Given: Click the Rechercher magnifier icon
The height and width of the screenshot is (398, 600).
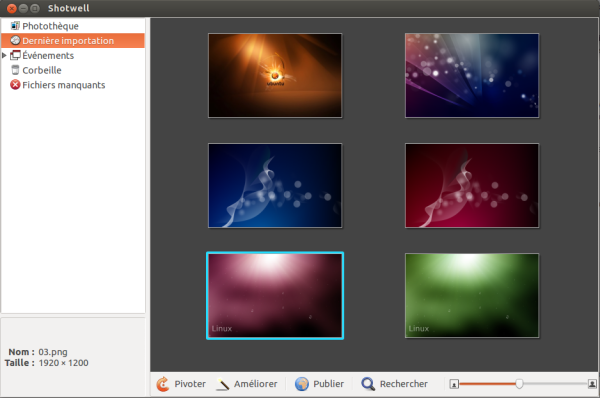Looking at the screenshot, I should click(x=368, y=384).
